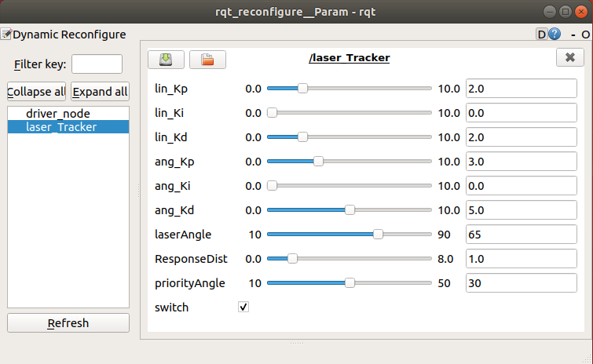Click the ResponseDist value field showing 1.0
This screenshot has height=364, width=593.
click(522, 259)
